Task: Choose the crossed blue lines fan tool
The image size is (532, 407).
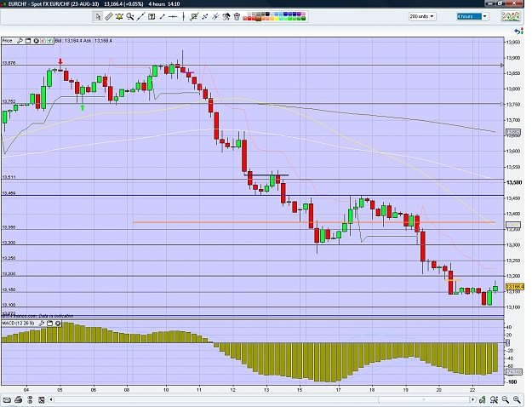Action: pyautogui.click(x=204, y=16)
